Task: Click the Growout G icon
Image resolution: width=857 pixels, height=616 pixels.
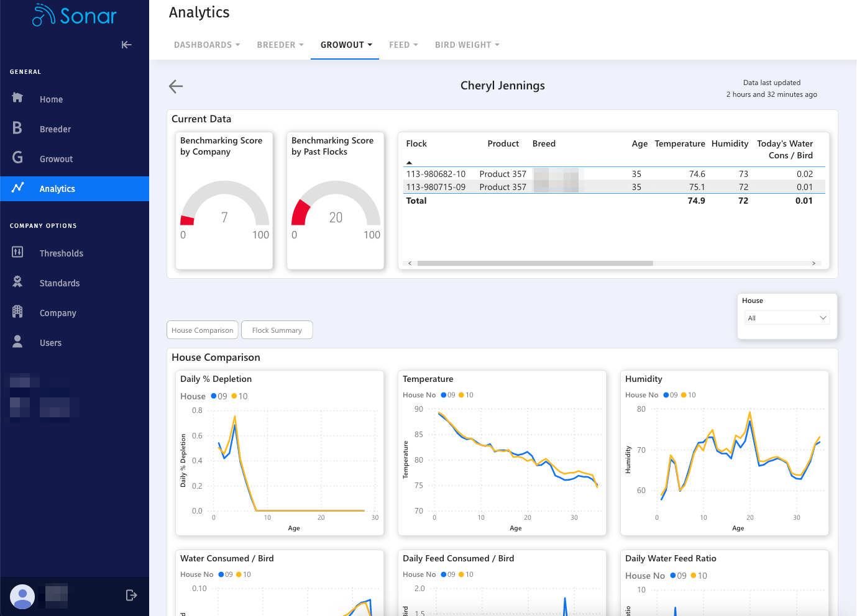Action: coord(17,158)
